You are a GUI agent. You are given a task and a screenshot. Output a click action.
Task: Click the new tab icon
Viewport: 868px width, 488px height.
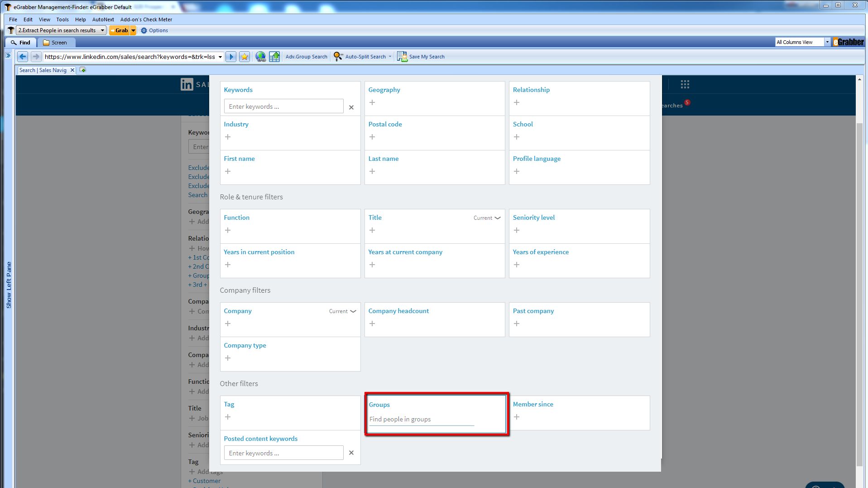point(82,70)
